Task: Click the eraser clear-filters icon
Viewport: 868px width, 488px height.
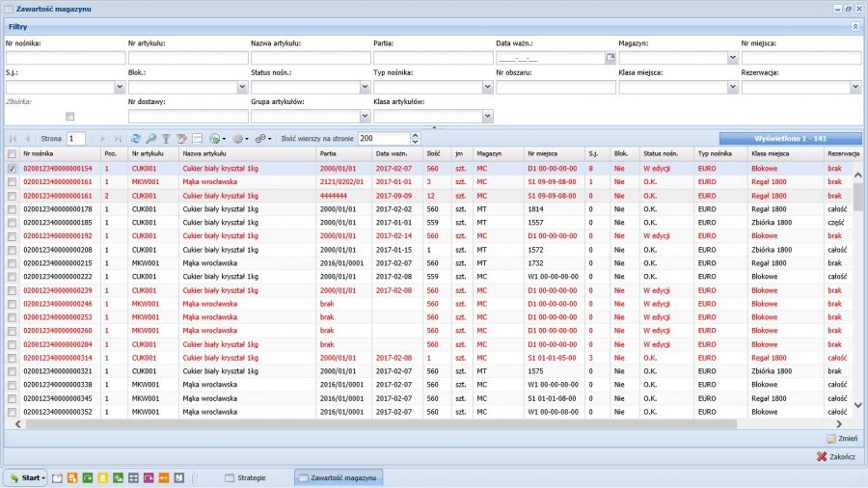Action: (181, 139)
